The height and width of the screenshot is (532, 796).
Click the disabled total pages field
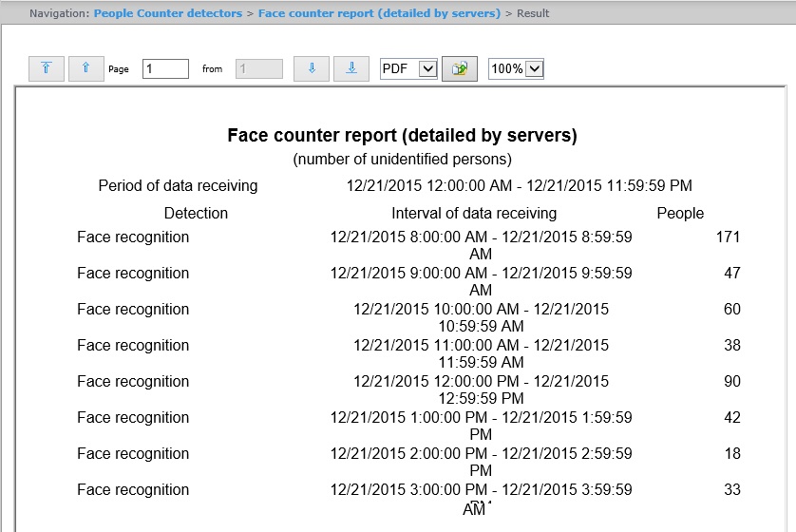tap(259, 68)
